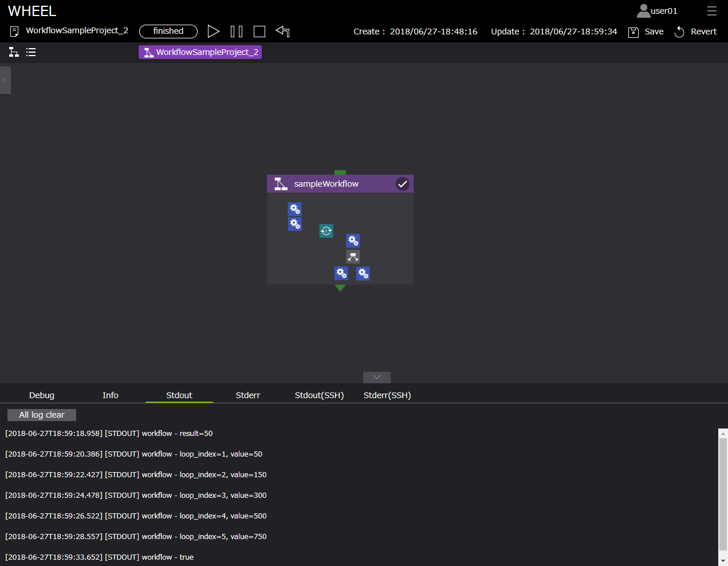
Task: Switch to the list view icon
Action: point(31,52)
